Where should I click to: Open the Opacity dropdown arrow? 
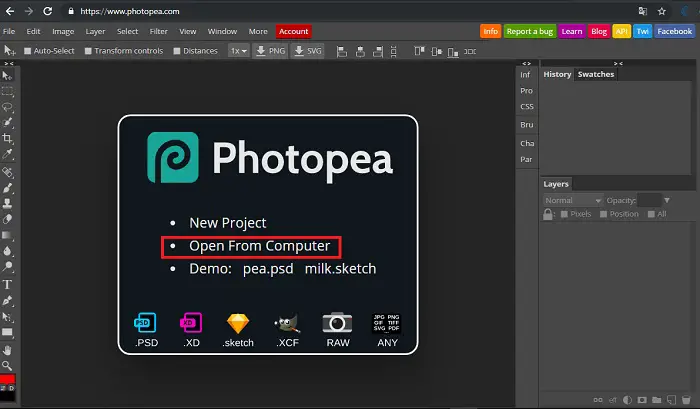(667, 200)
